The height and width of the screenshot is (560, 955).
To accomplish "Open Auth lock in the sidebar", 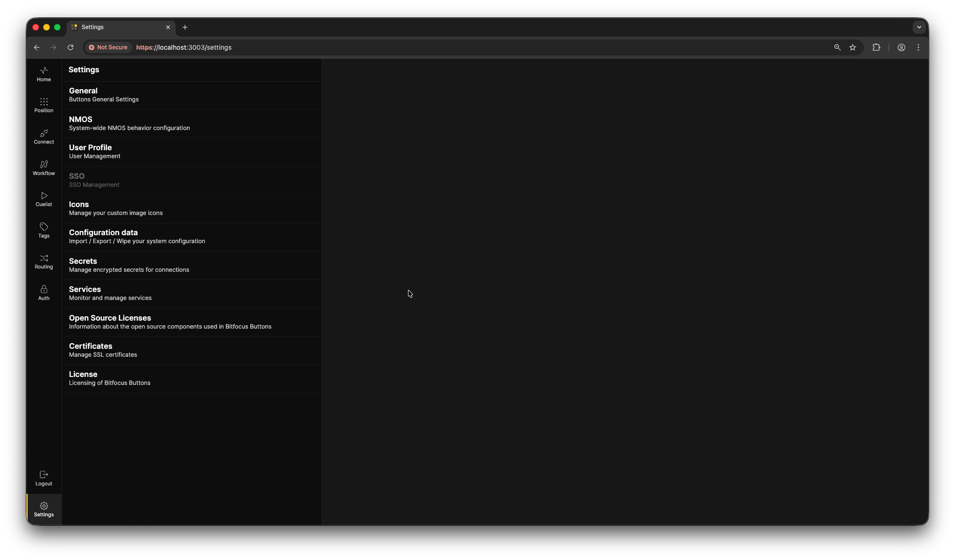I will pos(44,293).
